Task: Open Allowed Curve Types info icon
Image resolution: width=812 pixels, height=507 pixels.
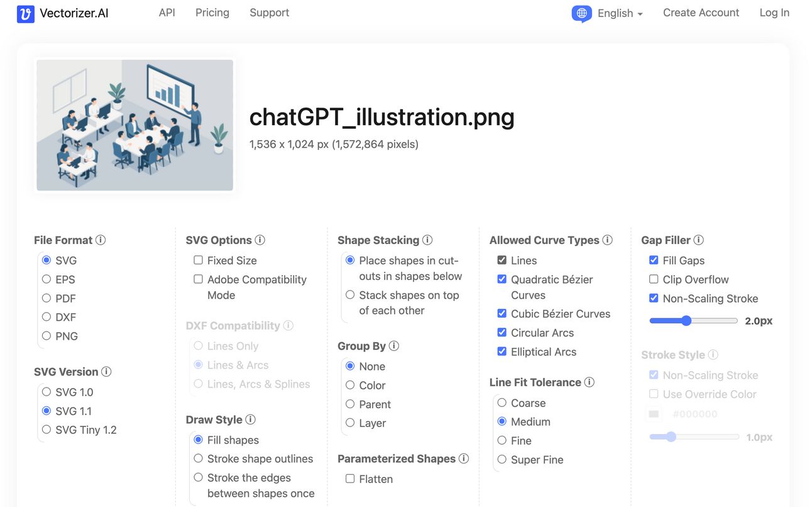Action: pos(607,240)
